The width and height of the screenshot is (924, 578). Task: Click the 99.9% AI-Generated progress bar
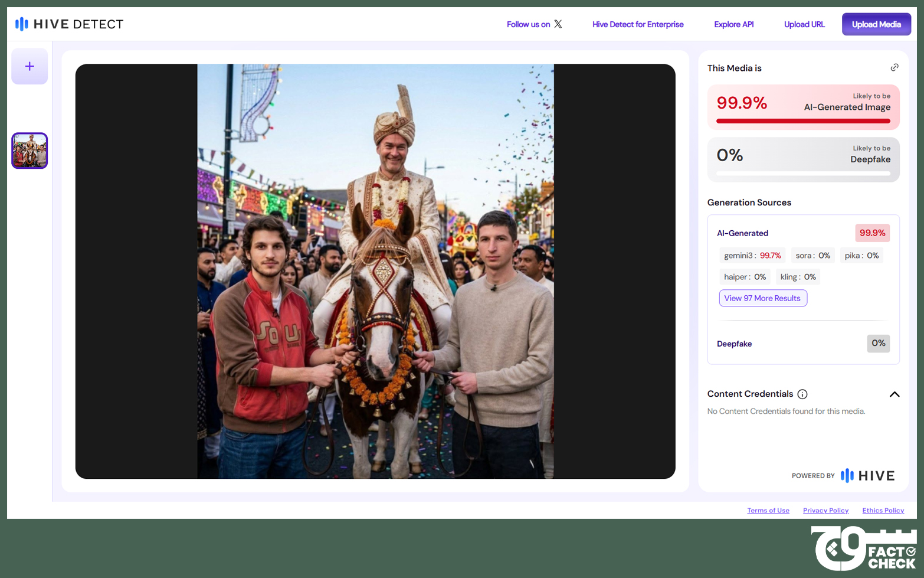tap(803, 121)
